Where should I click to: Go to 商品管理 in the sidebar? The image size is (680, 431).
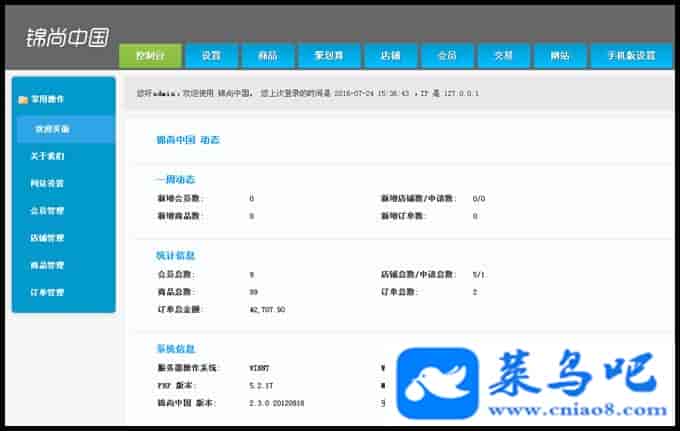47,265
